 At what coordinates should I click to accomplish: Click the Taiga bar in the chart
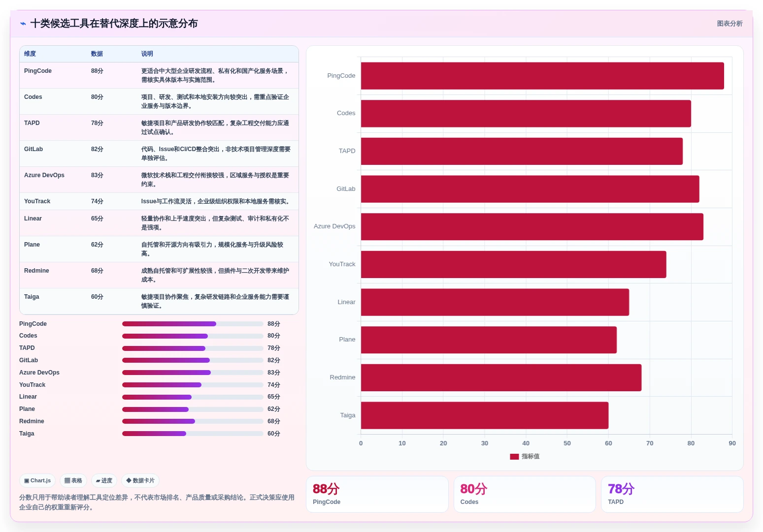click(x=485, y=415)
